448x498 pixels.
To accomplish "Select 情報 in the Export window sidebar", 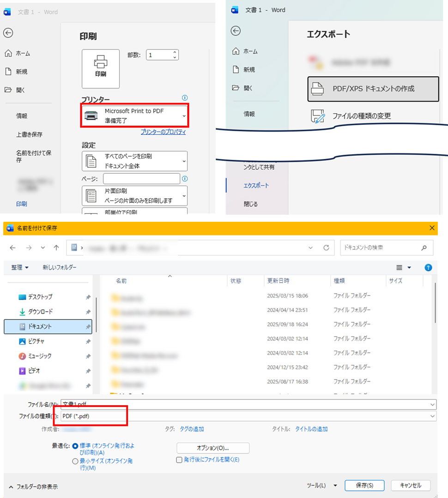I will click(249, 114).
